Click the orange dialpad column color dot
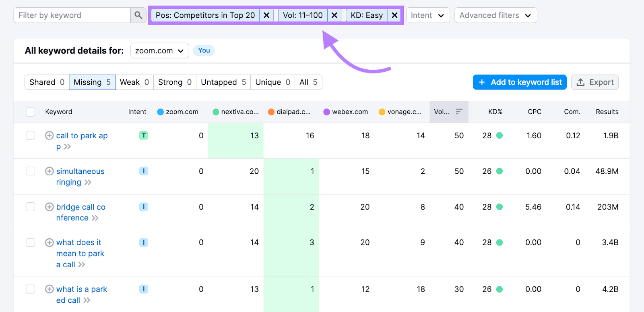 [271, 112]
